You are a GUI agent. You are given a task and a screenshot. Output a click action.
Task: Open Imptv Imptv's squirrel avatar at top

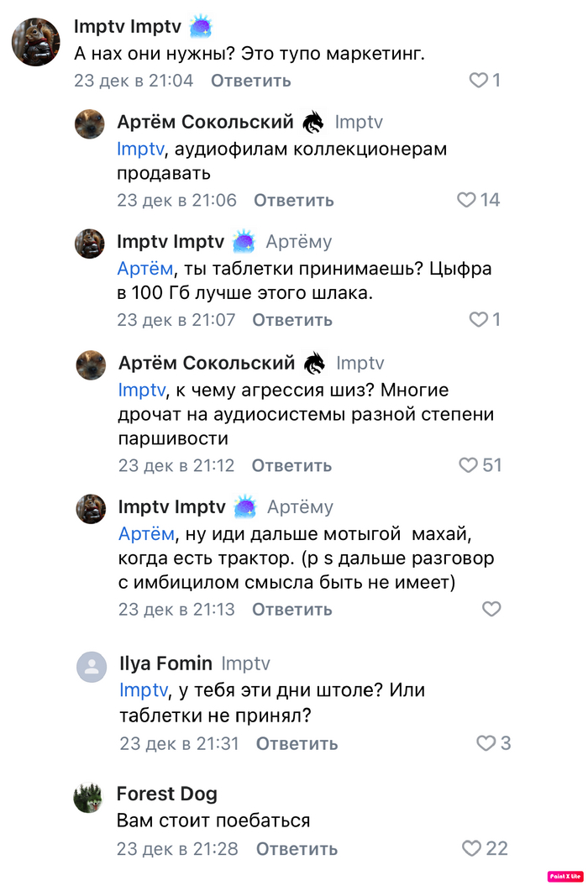(x=35, y=42)
